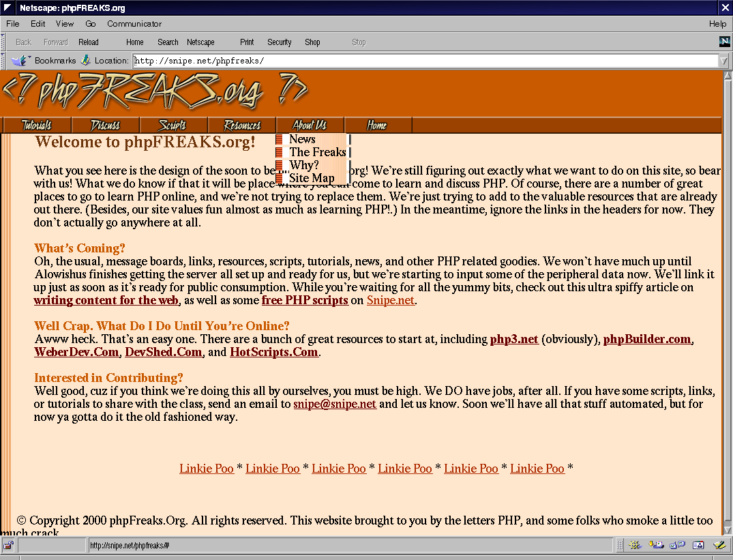Open the Composer pen icon
This screenshot has width=733, height=560.
(x=719, y=544)
